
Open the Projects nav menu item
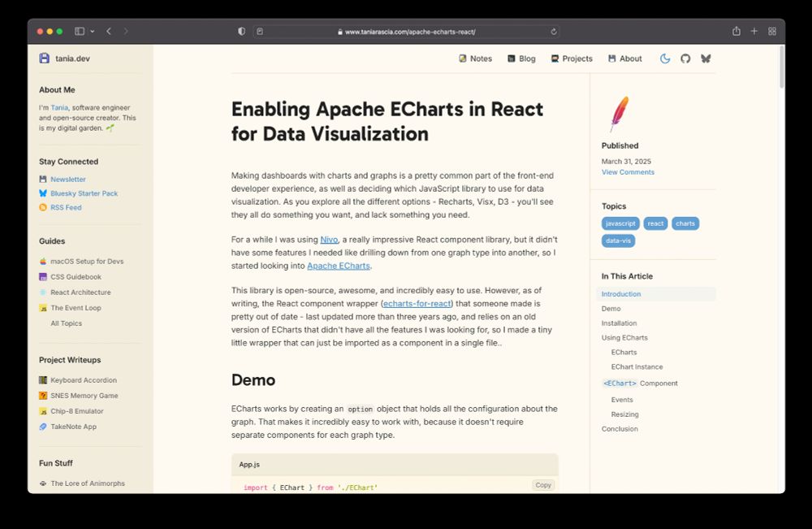pos(572,59)
